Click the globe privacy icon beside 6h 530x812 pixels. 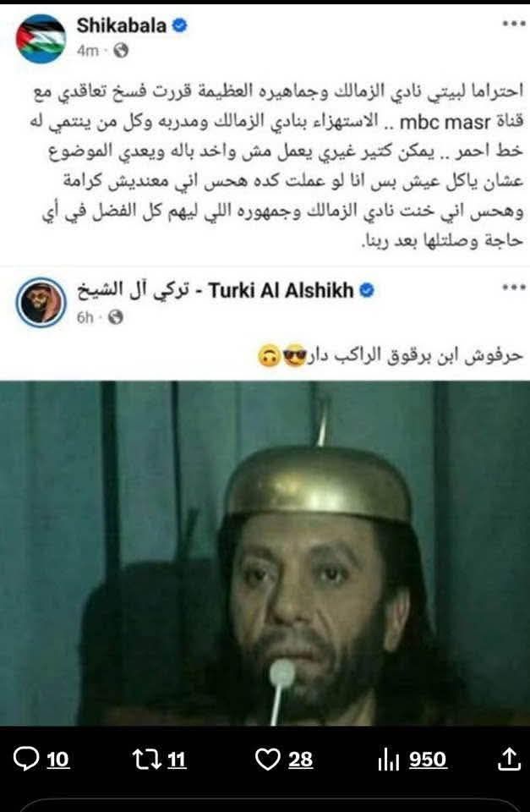pos(116,317)
